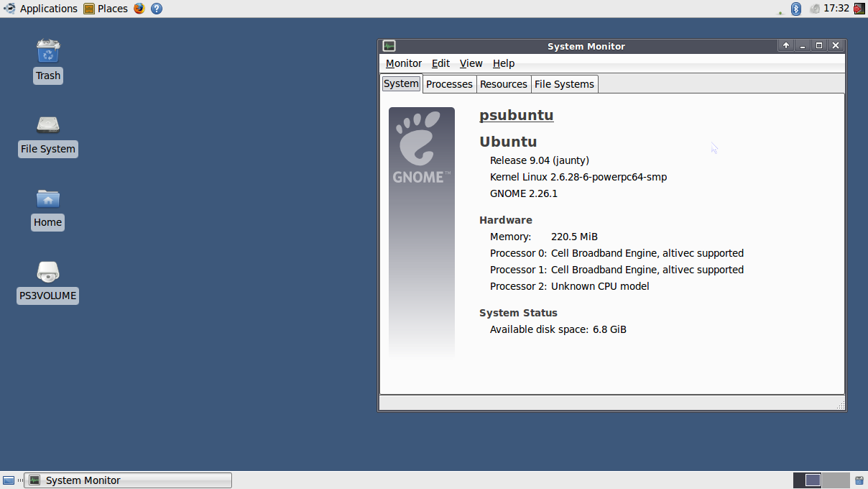The height and width of the screenshot is (489, 868).
Task: Click the System Monitor window menu icon
Action: coord(389,46)
